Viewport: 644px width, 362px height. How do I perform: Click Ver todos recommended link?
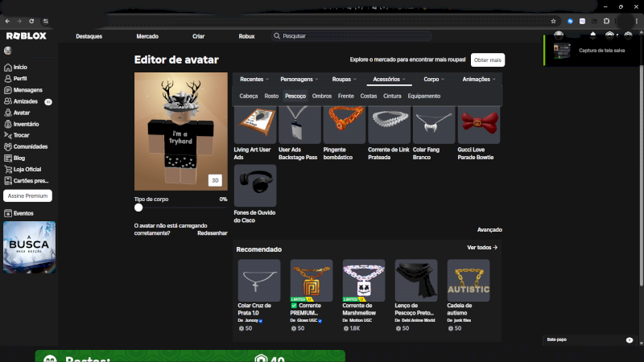point(482,248)
